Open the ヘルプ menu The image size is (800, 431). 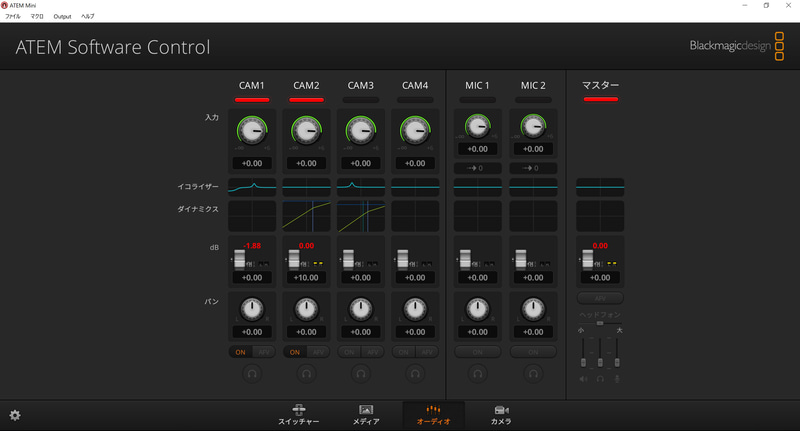pos(88,16)
